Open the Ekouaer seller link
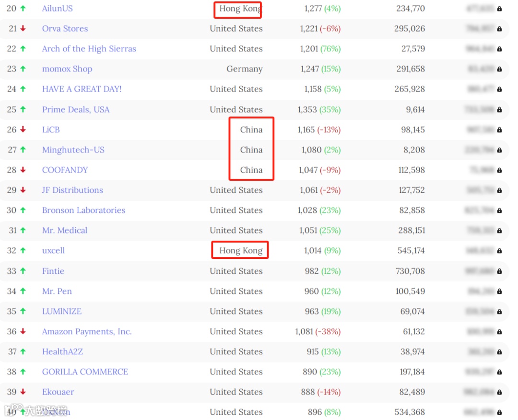 [x=58, y=392]
